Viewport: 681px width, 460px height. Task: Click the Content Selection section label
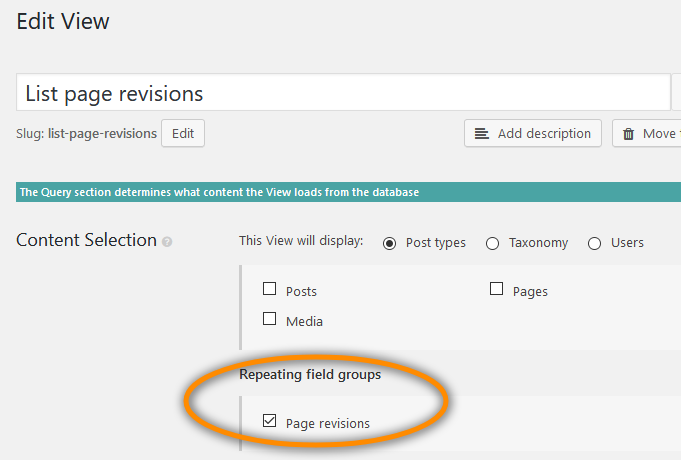pos(86,240)
